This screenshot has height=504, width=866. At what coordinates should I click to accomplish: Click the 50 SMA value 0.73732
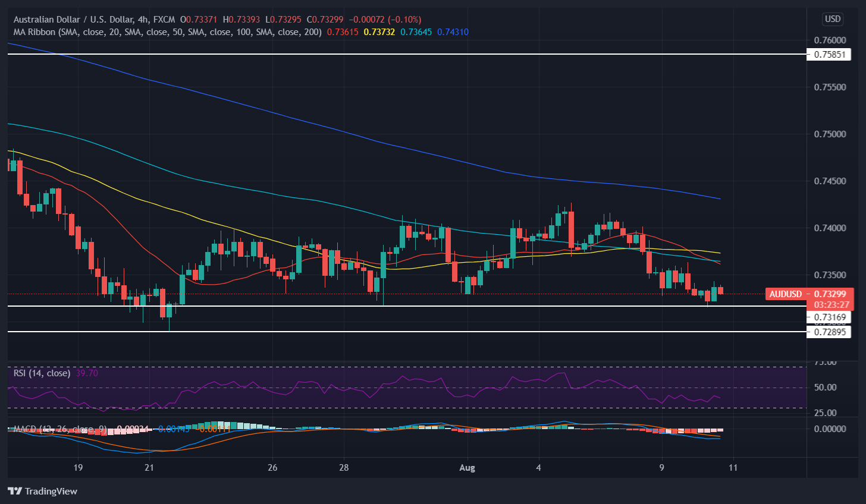379,32
